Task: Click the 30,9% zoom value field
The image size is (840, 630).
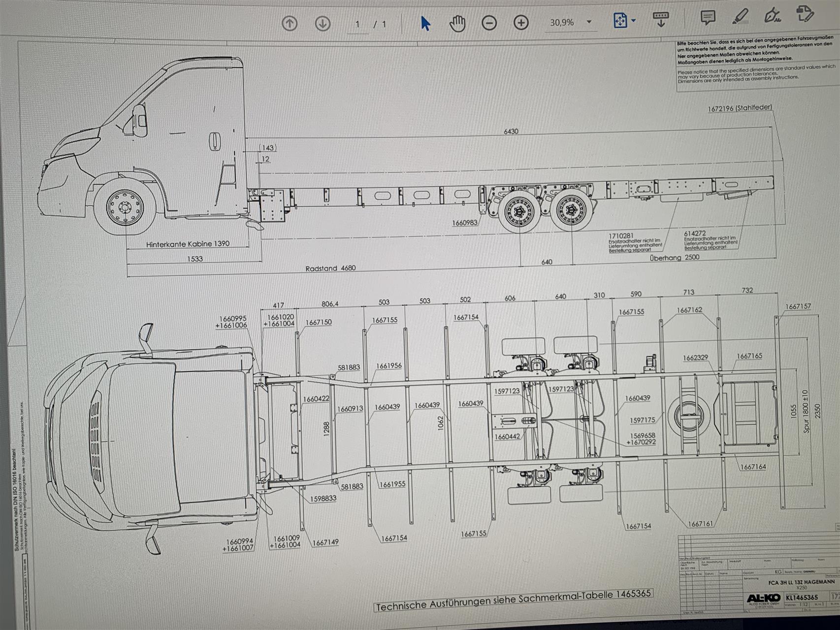Action: [562, 23]
